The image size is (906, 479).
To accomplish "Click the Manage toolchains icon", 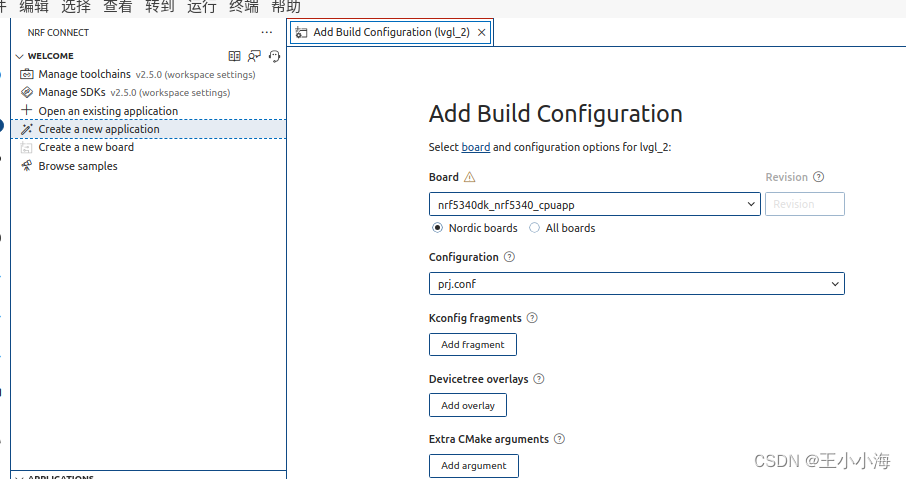I will (27, 74).
